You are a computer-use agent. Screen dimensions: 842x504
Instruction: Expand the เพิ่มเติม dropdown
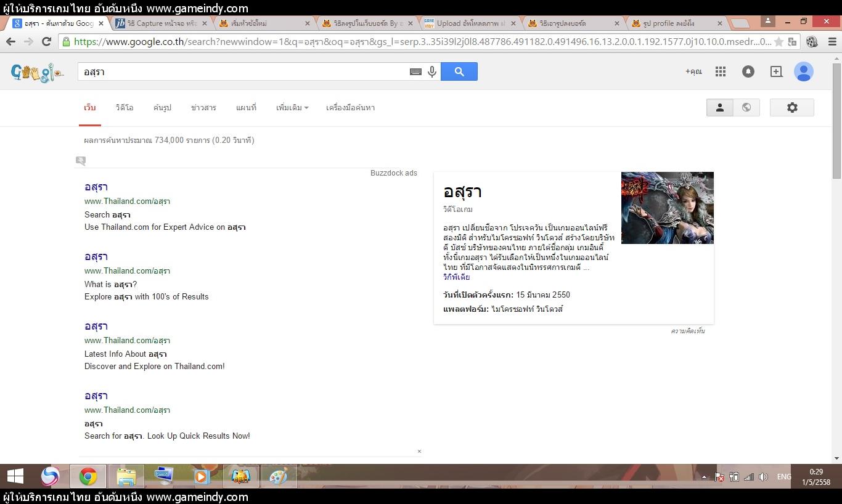tap(292, 107)
